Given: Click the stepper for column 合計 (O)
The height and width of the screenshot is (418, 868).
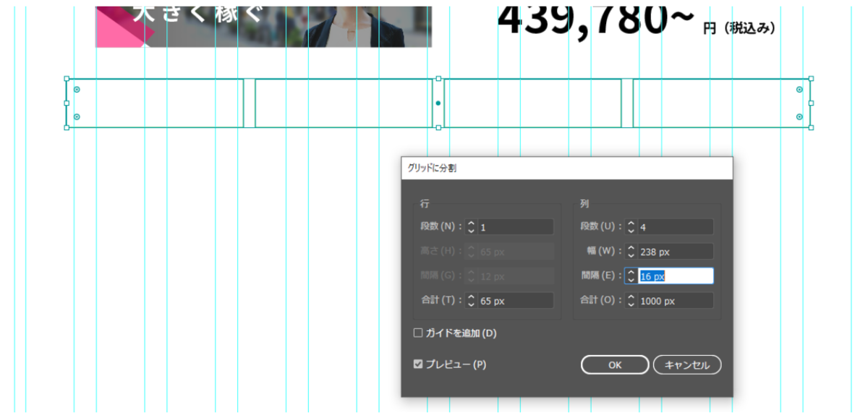Looking at the screenshot, I should (x=631, y=301).
